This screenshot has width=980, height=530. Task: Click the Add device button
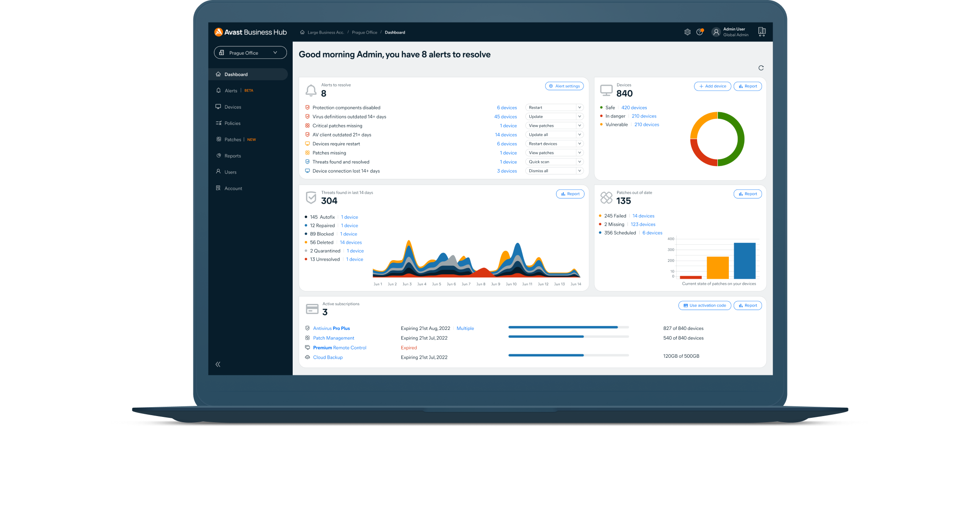(712, 86)
